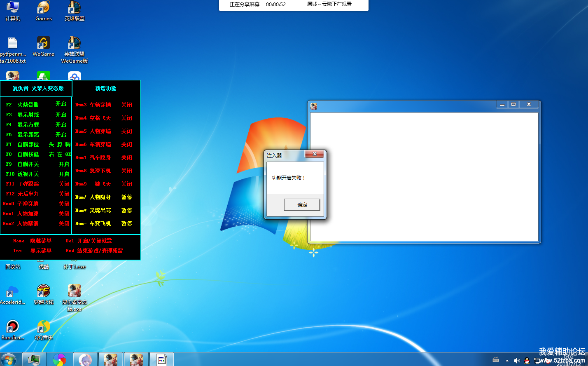Open the Bandica... recorder shortcut
This screenshot has height=366, width=588.
pos(13,330)
